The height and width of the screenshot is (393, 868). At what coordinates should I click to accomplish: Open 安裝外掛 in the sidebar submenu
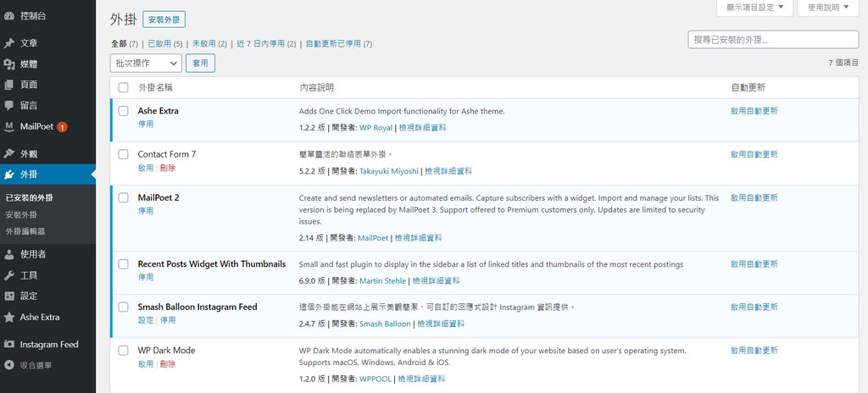(20, 214)
